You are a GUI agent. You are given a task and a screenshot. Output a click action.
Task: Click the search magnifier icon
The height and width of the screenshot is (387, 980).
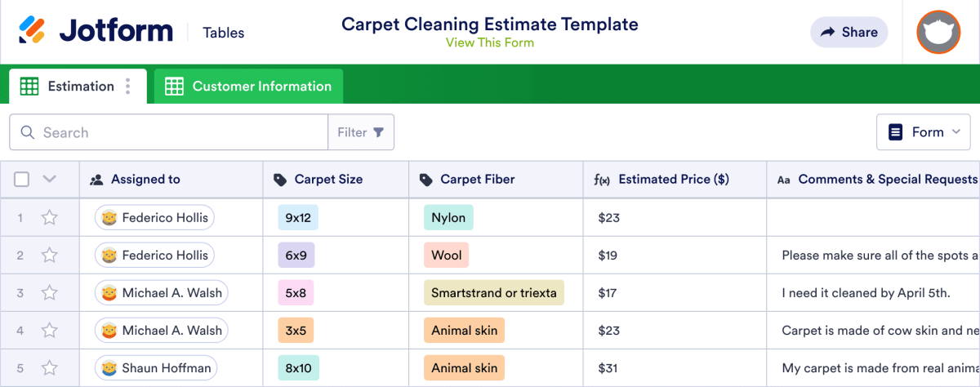pos(28,132)
